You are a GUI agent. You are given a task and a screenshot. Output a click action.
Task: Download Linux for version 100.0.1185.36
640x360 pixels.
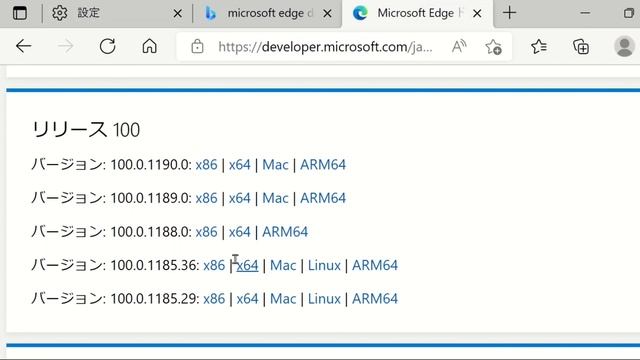pyautogui.click(x=324, y=265)
